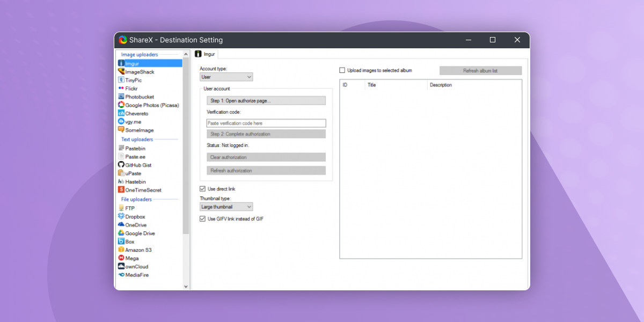The height and width of the screenshot is (322, 644).
Task: Click Step 1: Open authorize page button
Action: click(x=266, y=100)
